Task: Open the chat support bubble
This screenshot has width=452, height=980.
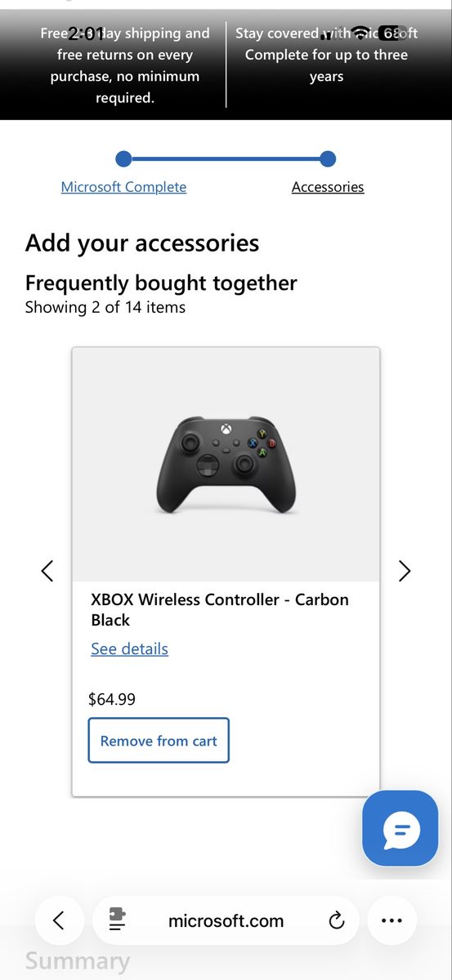Action: (401, 828)
